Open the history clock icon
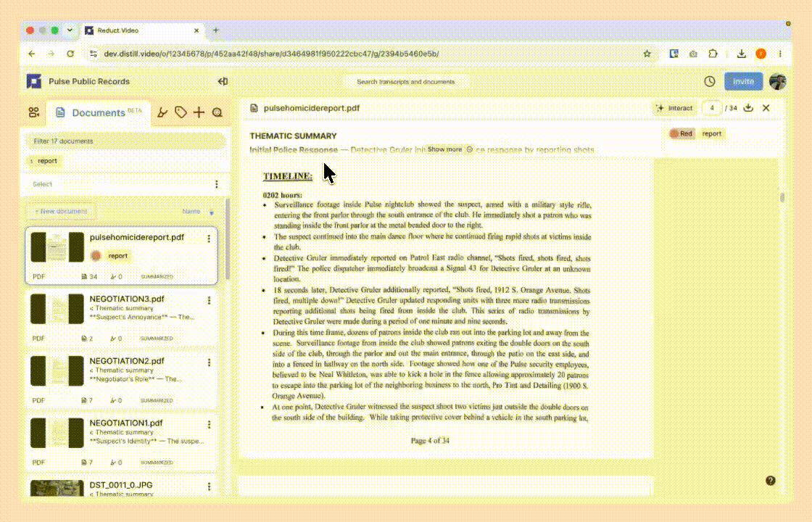 click(710, 81)
